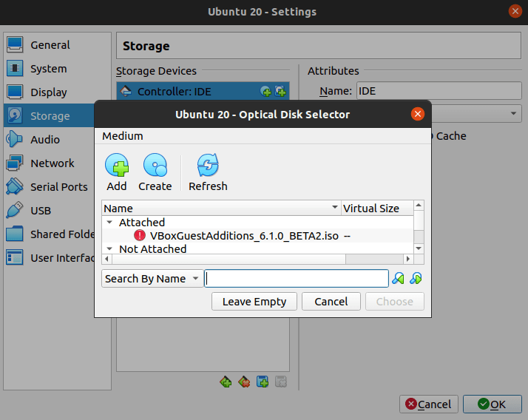This screenshot has height=420, width=528.
Task: Open Network settings category
Action: [x=50, y=163]
